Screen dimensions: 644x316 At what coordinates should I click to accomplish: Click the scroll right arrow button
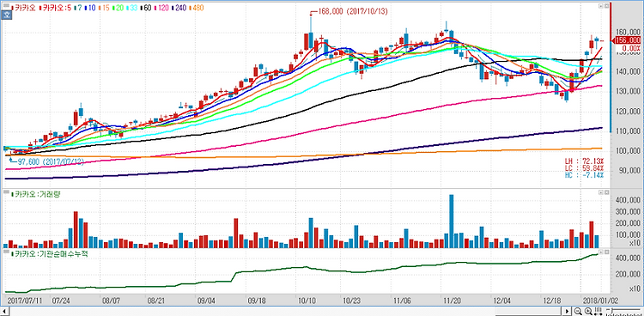tap(568, 311)
